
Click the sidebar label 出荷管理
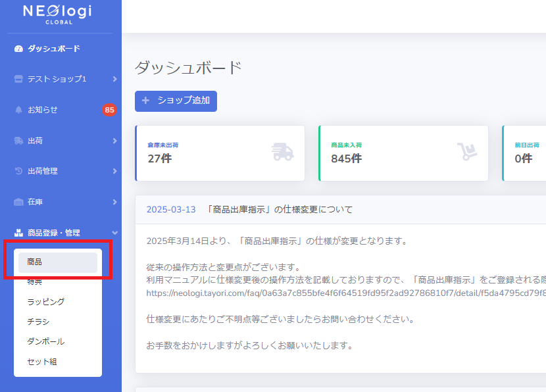click(x=43, y=171)
